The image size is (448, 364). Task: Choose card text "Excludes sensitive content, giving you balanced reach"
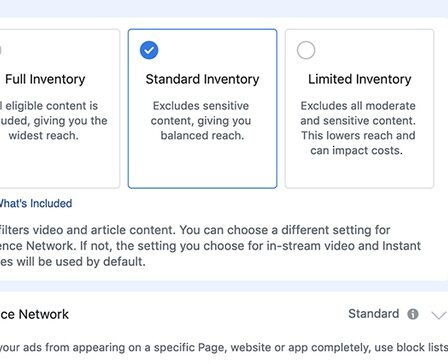click(x=201, y=121)
